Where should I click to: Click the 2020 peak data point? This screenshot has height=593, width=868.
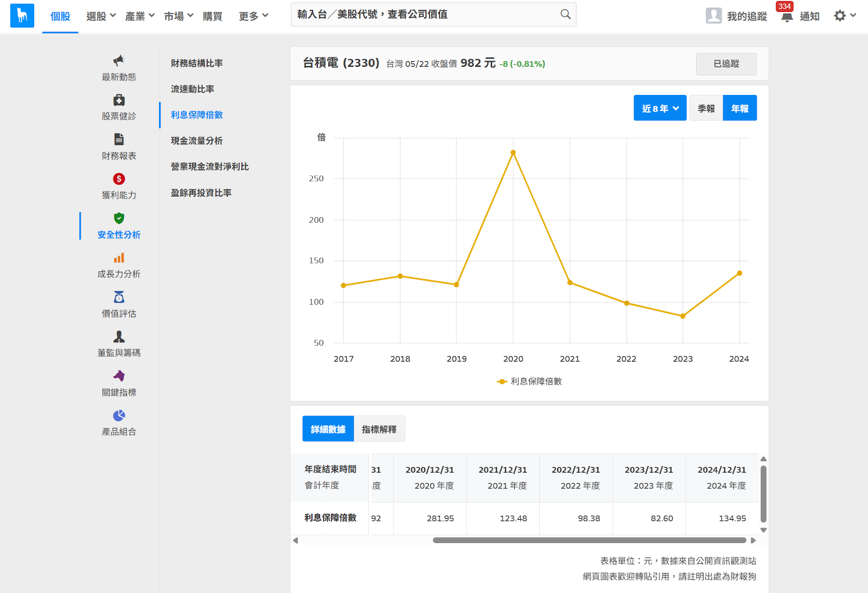point(513,152)
